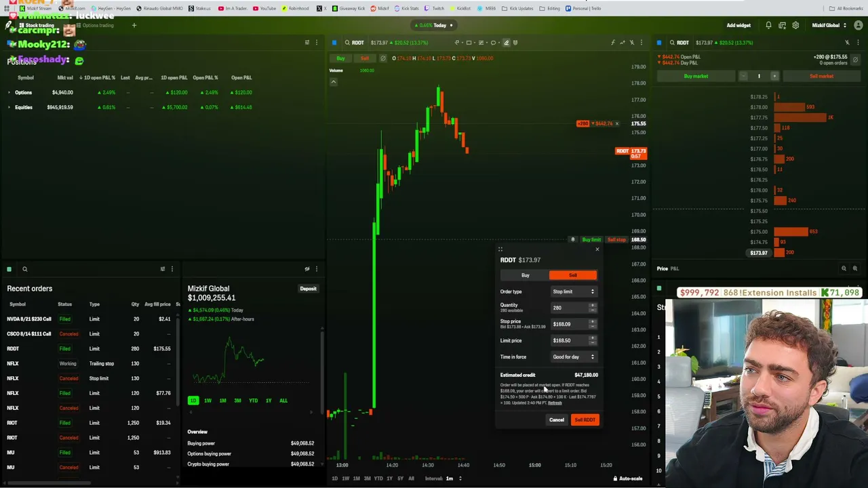Open filter icon on Positions widget

pos(307,43)
